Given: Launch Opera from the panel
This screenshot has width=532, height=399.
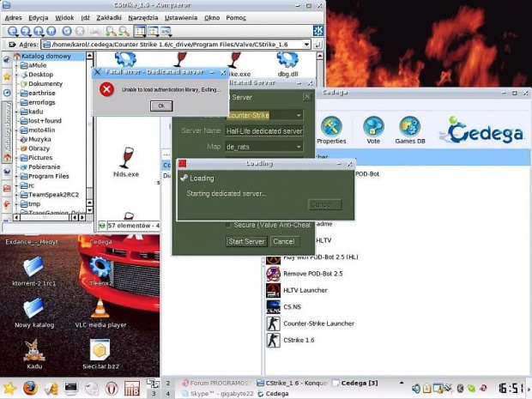Looking at the screenshot, I should [x=112, y=389].
